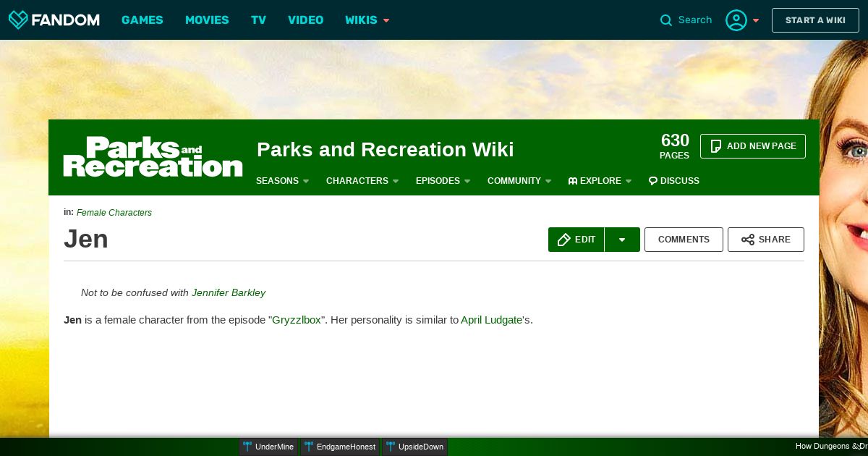The image size is (868, 456).
Task: Click Add New Page button
Action: (x=753, y=146)
